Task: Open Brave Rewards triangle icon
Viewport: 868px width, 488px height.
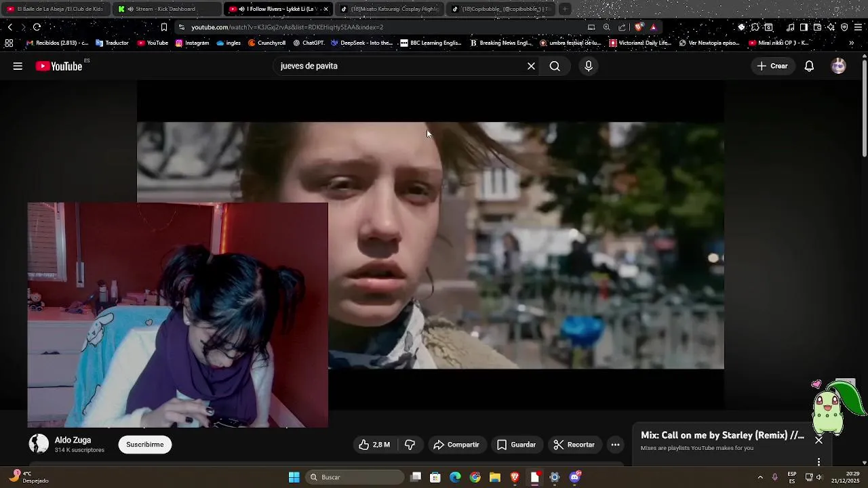Action: (x=653, y=27)
